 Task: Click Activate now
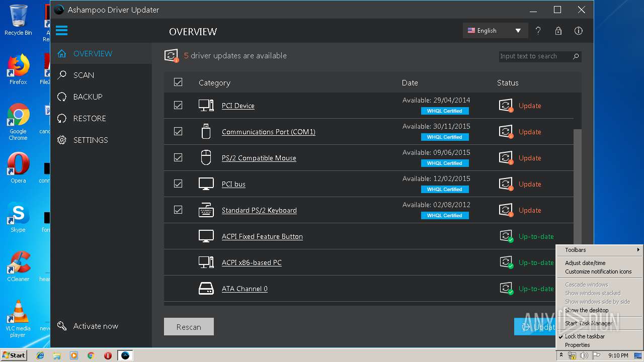tap(96, 326)
